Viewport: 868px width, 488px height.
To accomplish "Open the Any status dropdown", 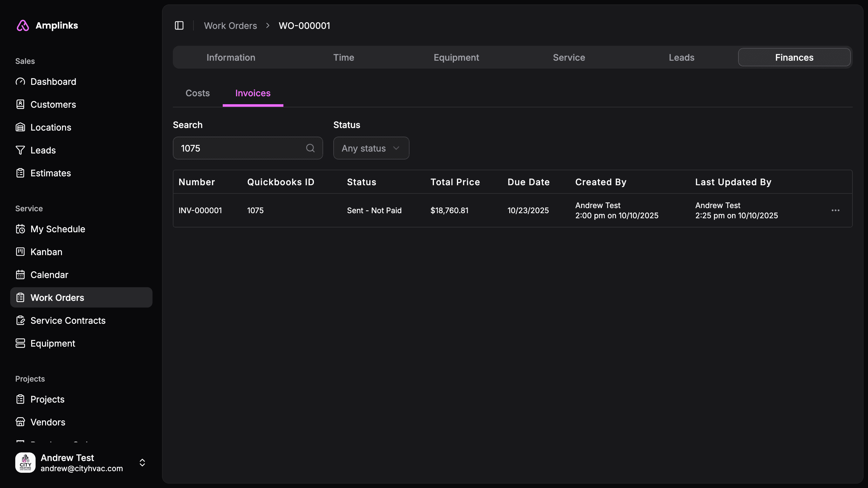I will [371, 148].
